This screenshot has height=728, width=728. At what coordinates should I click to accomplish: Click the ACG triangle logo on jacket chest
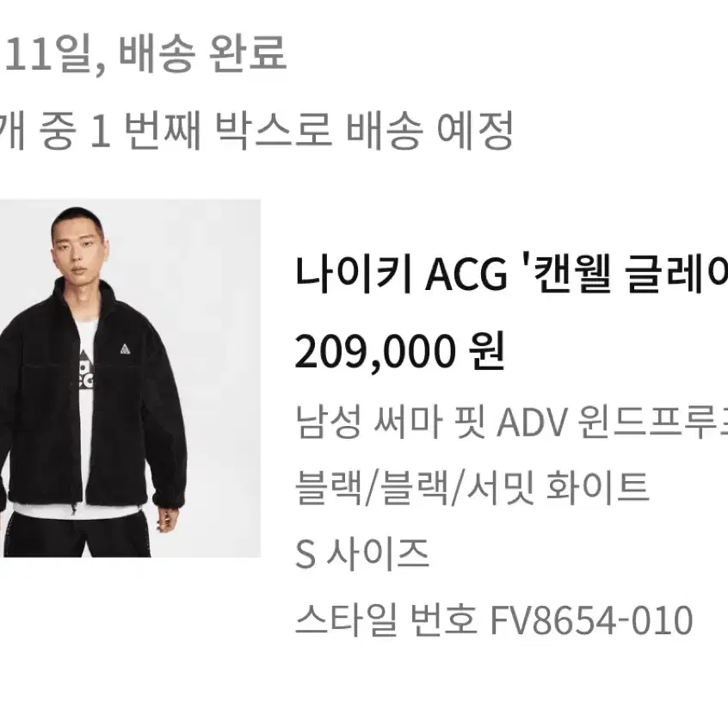click(125, 349)
